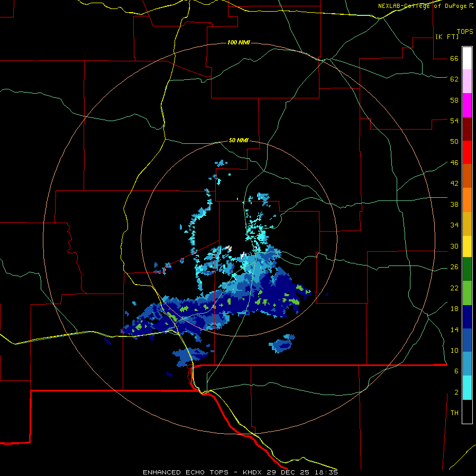The image size is (476, 476).
Task: Click the '50 NMI' range ring label
Action: tap(239, 140)
